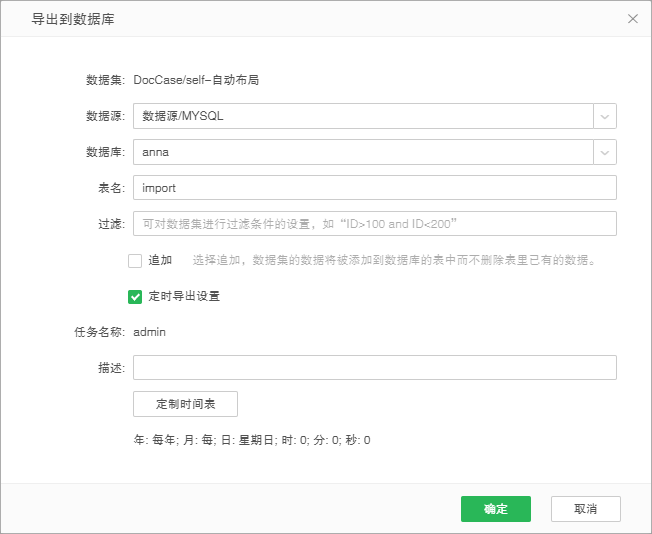The image size is (652, 534).
Task: Open the 数据源/MYSQL combo box
Action: point(363,116)
